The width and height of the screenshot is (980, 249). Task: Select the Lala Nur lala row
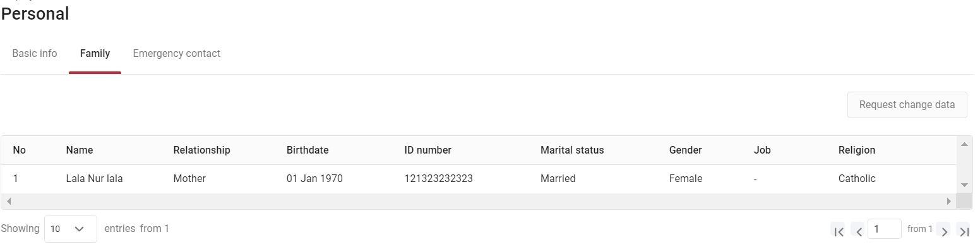click(479, 179)
